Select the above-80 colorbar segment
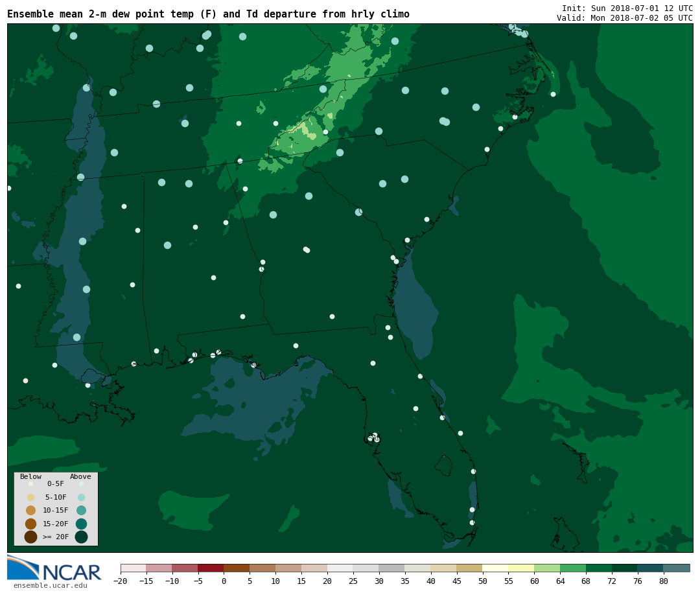Viewport: 700px width, 593px height. pos(677,568)
